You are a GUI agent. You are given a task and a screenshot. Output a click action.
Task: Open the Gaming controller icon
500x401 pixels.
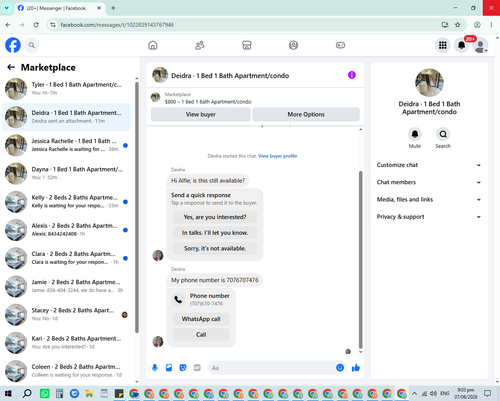340,45
